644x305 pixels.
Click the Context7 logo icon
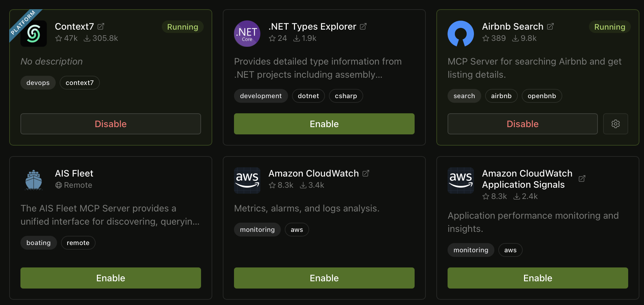pyautogui.click(x=34, y=33)
